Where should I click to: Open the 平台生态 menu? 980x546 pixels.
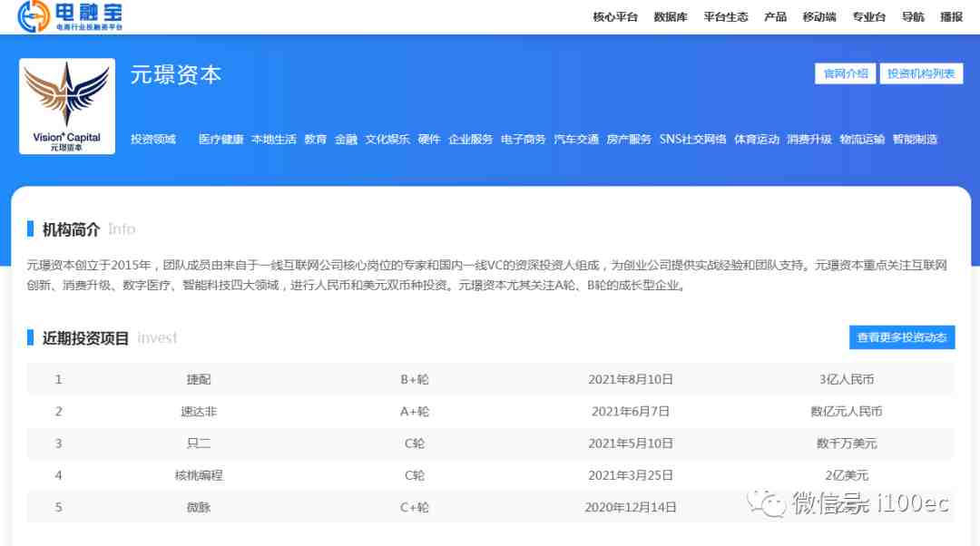[x=726, y=17]
